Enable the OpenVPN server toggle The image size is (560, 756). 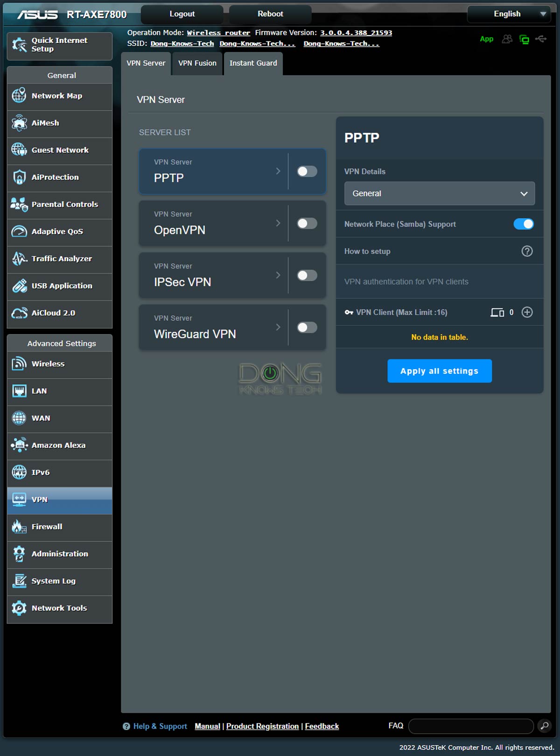click(307, 223)
